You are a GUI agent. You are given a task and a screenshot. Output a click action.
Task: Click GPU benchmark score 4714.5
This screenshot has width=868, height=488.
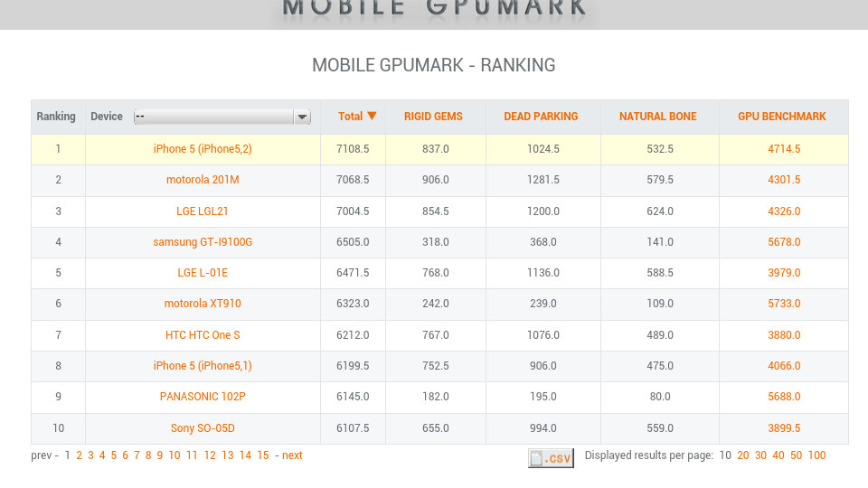[784, 149]
